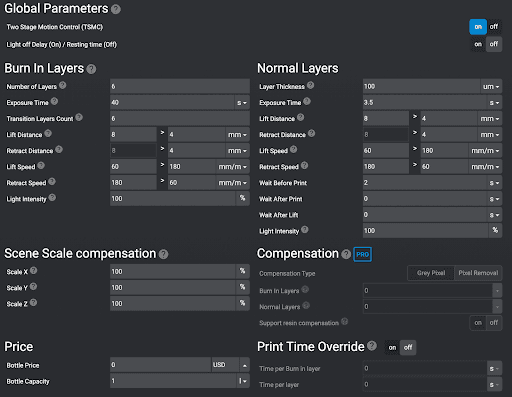Viewport: 512px width, 397px height.
Task: Click Burn In Retract Speed first value 180
Action: tap(133, 183)
